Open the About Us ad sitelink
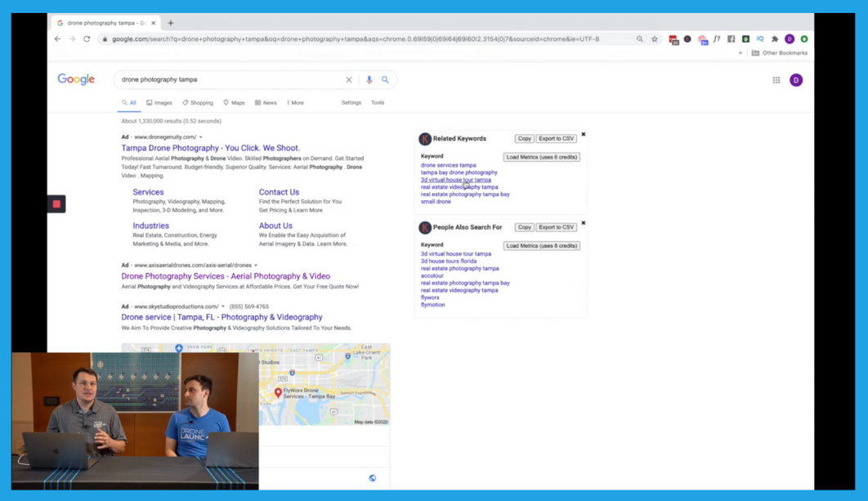 (x=275, y=226)
